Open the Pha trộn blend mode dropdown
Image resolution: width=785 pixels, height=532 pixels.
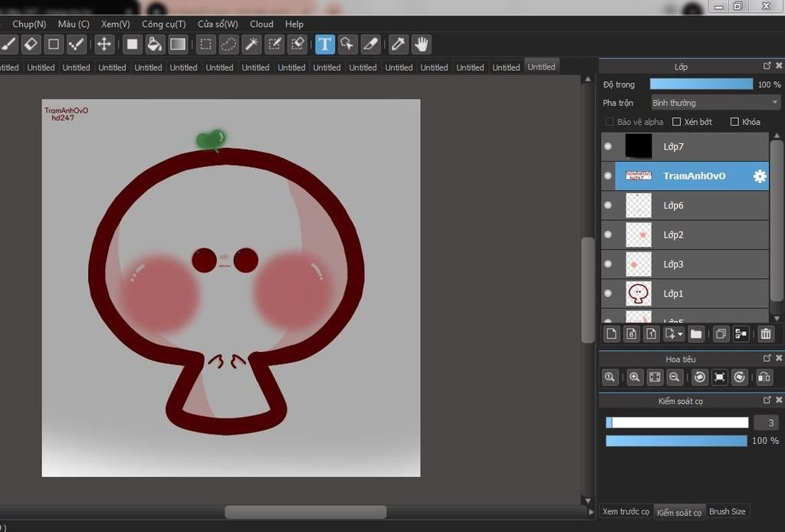coord(715,103)
